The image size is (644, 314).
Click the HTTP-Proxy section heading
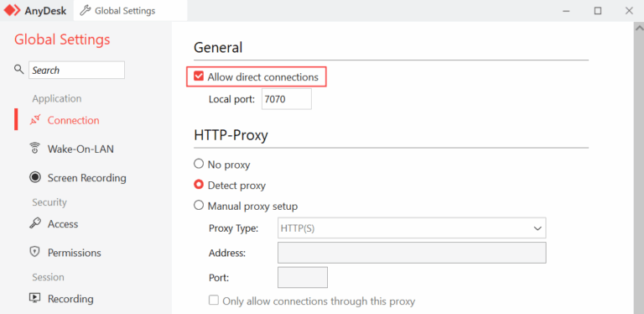(231, 135)
